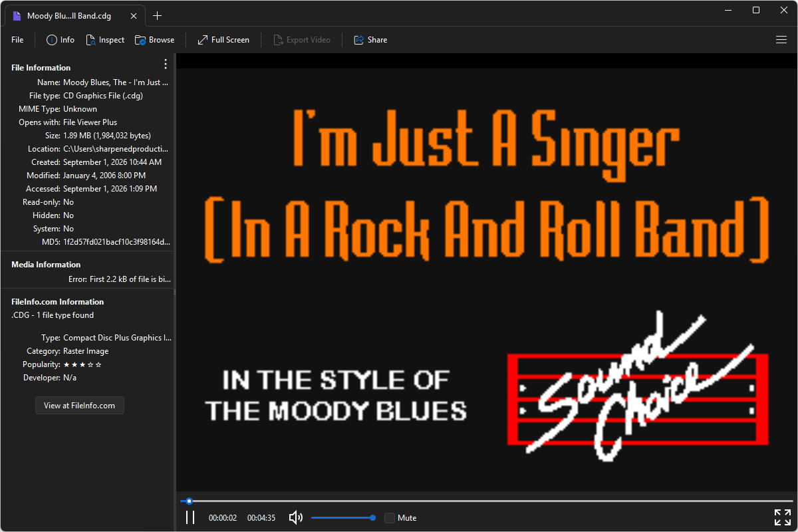The image size is (798, 532).
Task: Click the Popularity star rating
Action: (82, 364)
